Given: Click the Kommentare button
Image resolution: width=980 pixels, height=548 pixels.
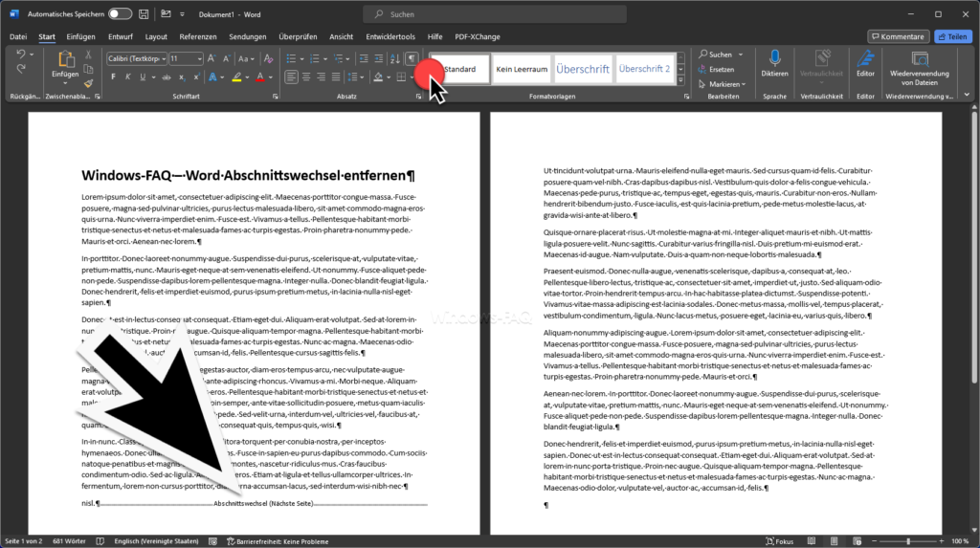Looking at the screenshot, I should (898, 36).
